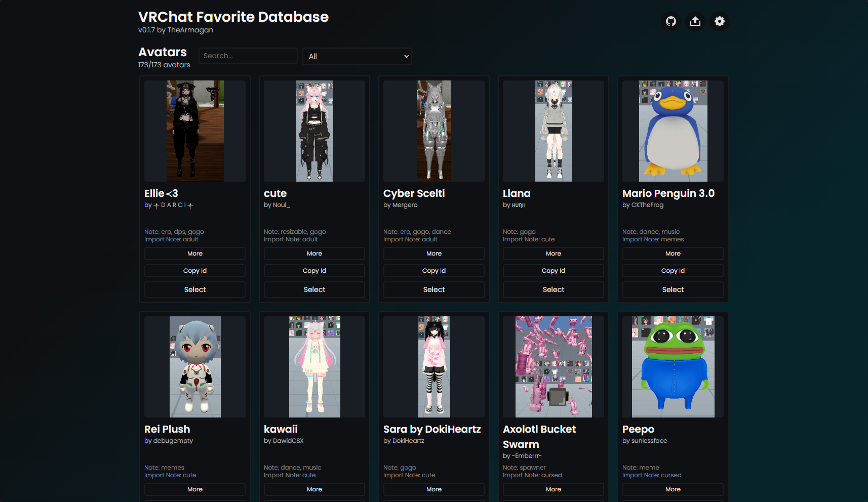Click 'Import Note: memes' text

[x=653, y=239]
